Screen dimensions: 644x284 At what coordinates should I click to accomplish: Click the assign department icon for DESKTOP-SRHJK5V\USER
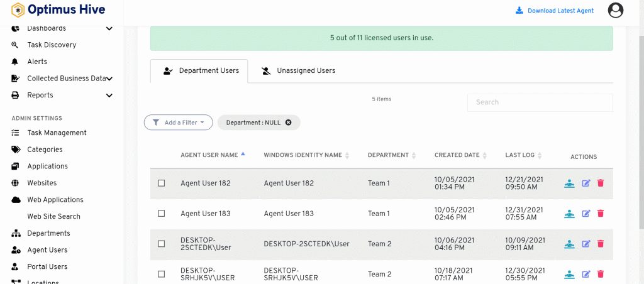click(x=569, y=274)
